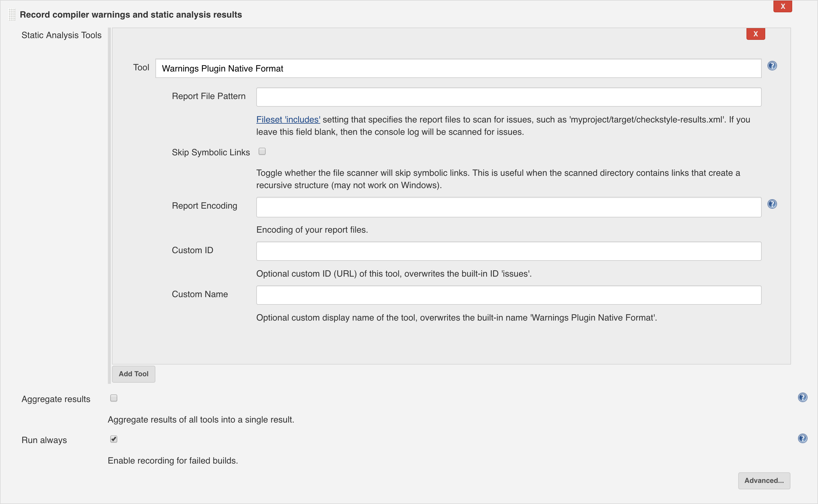Tick the Aggregate results checkbox
The height and width of the screenshot is (504, 818).
point(114,398)
